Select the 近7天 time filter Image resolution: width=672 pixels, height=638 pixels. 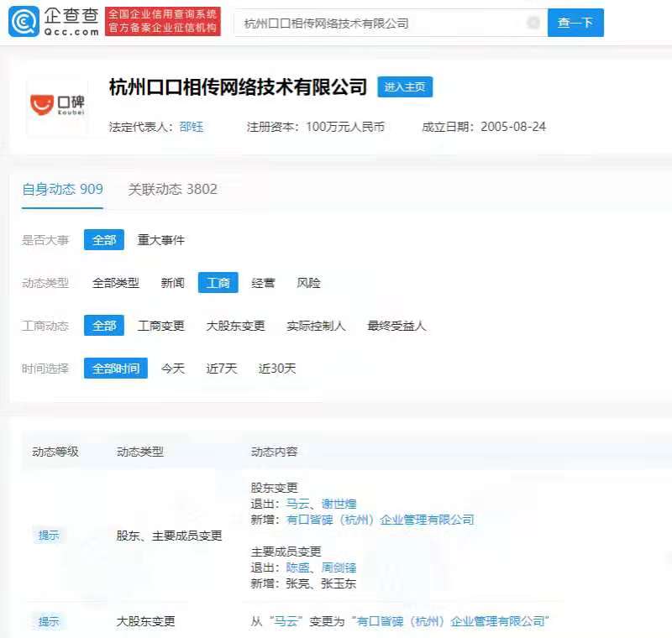click(x=222, y=369)
